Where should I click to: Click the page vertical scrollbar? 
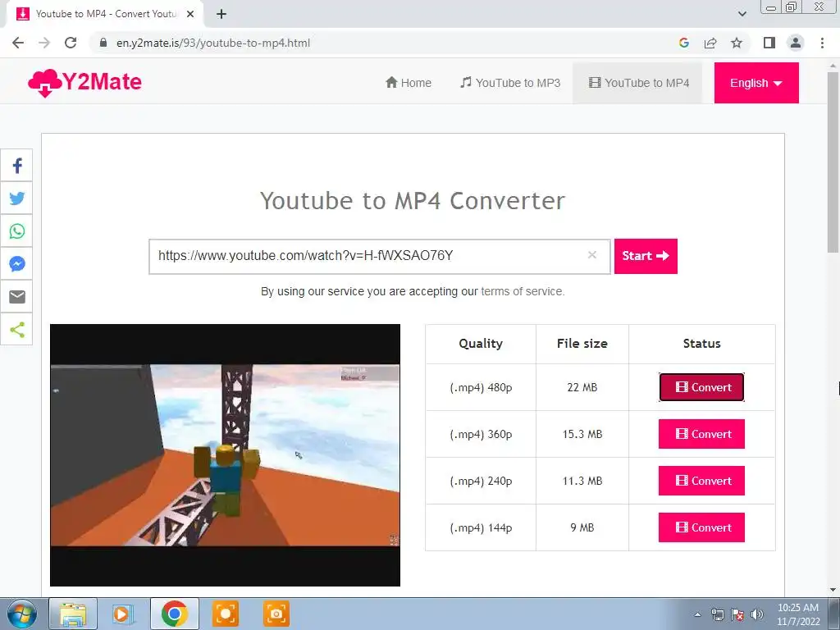coord(833,161)
